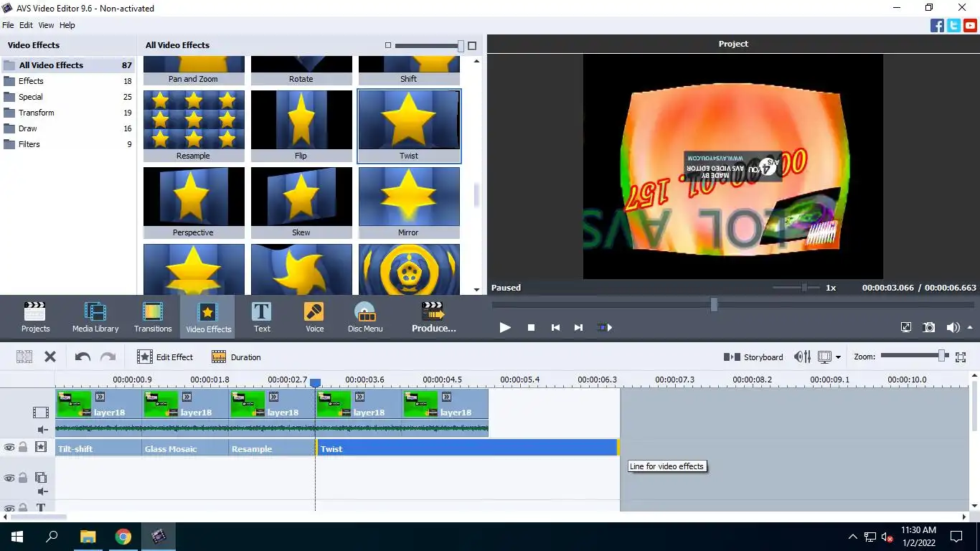Undo the last action
980x551 pixels.
(x=83, y=357)
